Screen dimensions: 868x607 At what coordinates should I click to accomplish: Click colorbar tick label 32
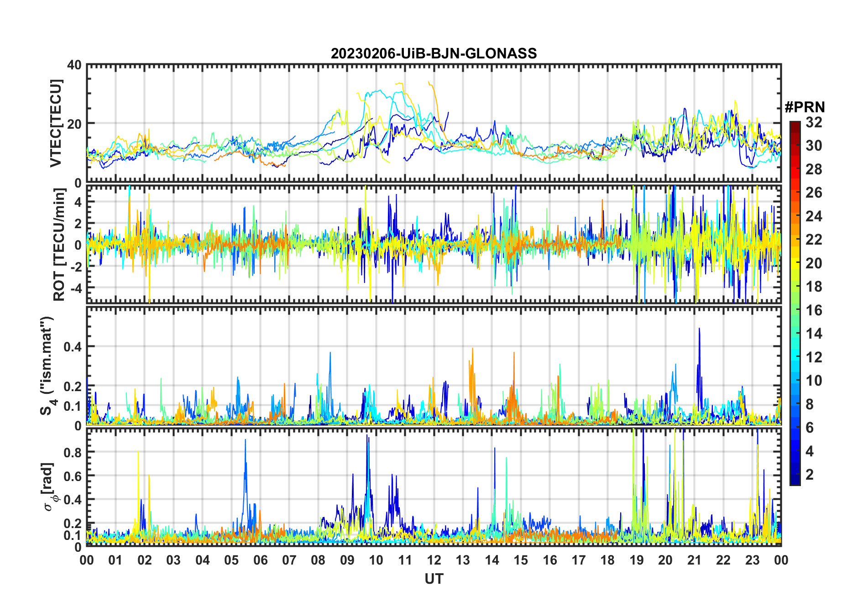[814, 122]
